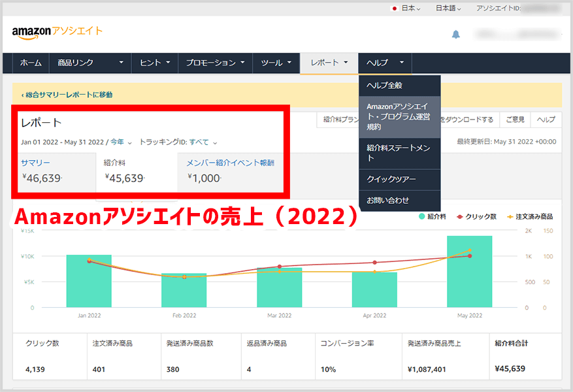Click the 発送済み商品売上 value ¥1,087,401

427,369
